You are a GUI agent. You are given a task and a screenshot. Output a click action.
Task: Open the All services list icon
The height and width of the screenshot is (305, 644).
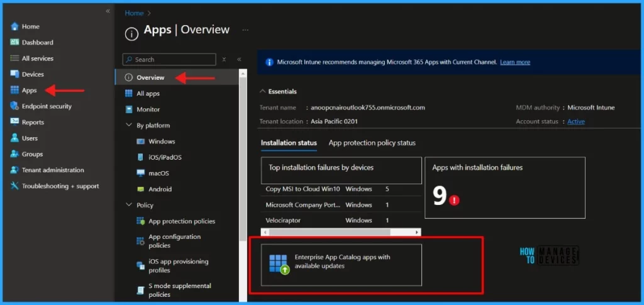14,58
